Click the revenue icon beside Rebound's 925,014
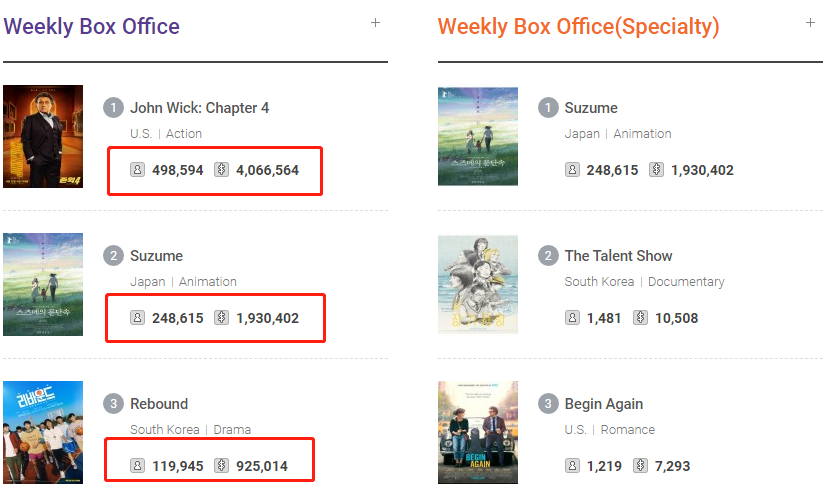Viewport: 840px width, 497px height. [x=221, y=466]
